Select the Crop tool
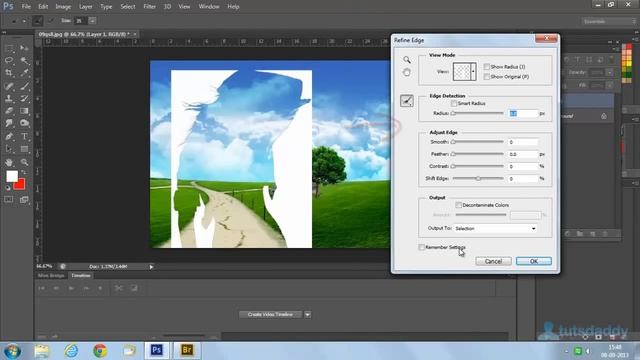This screenshot has width=640, height=360. tap(9, 73)
